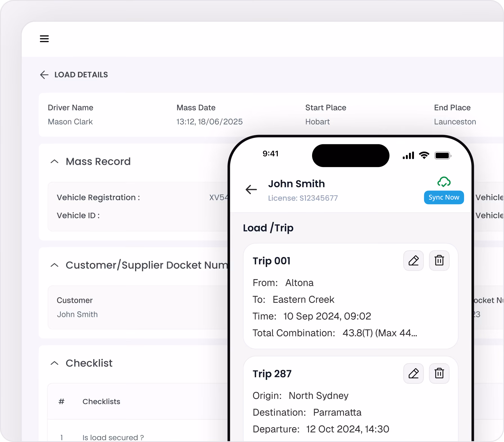Edit Trip 287 with the pencil icon
Image resolution: width=504 pixels, height=442 pixels.
click(x=413, y=374)
